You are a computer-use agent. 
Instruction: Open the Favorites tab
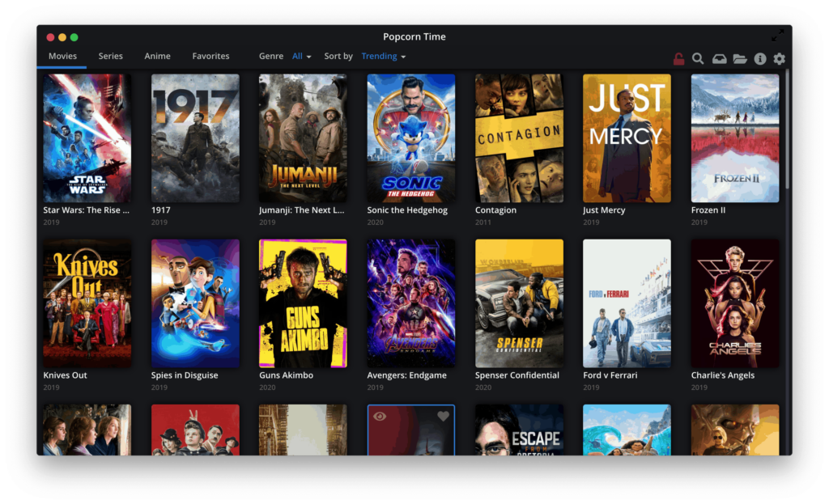pyautogui.click(x=210, y=56)
